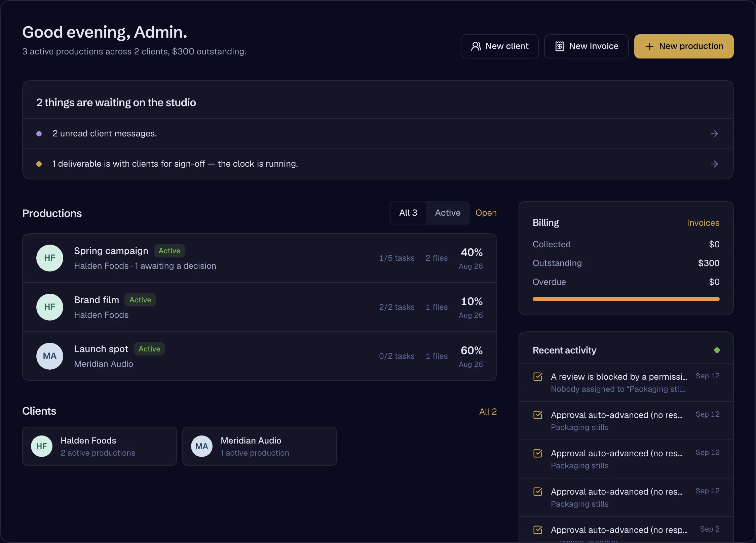Image resolution: width=756 pixels, height=543 pixels.
Task: Click the receipt icon in New invoice
Action: click(x=560, y=46)
